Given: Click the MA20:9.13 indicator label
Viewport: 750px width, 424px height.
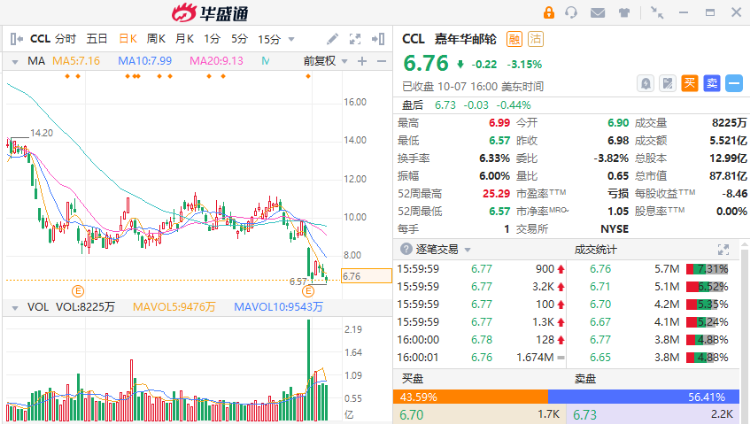Looking at the screenshot, I should (x=216, y=61).
